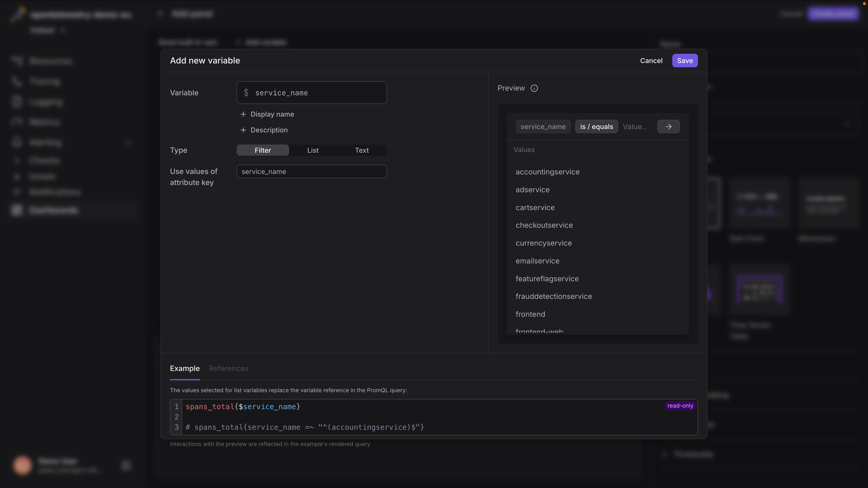The image size is (868, 488).
Task: Choose accountingservice from values list
Action: pyautogui.click(x=547, y=172)
